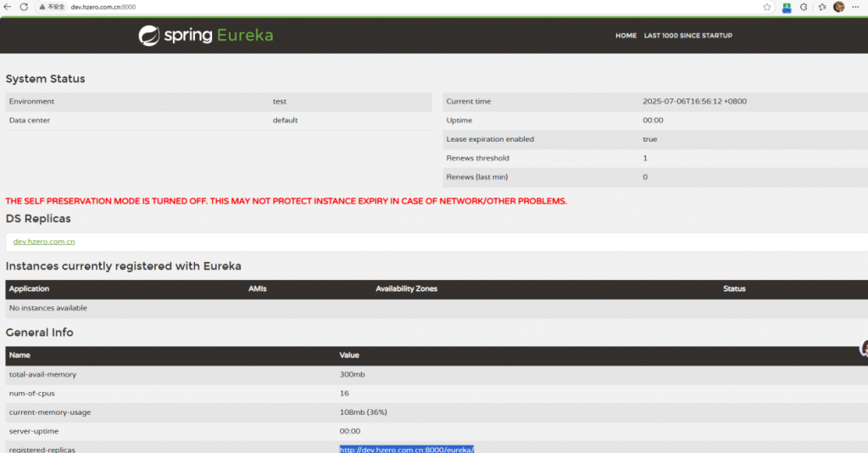Image resolution: width=868 pixels, height=453 pixels.
Task: Click the red self preservation warning text
Action: pyautogui.click(x=286, y=201)
